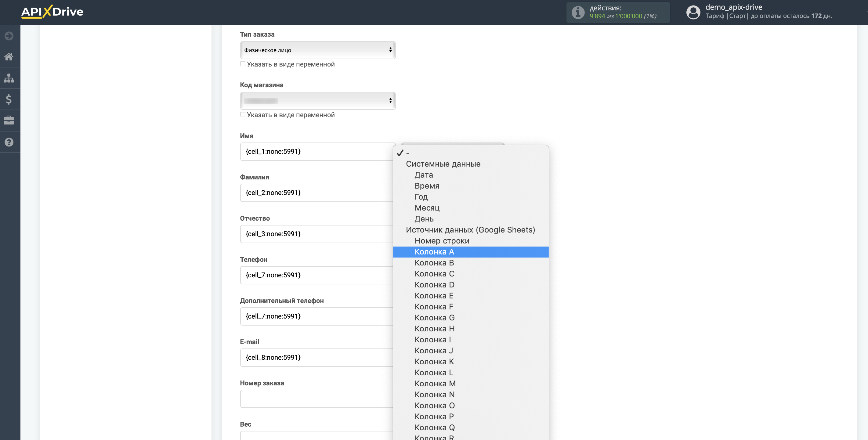Select the checked dash option
This screenshot has width=868, height=440.
[x=471, y=153]
